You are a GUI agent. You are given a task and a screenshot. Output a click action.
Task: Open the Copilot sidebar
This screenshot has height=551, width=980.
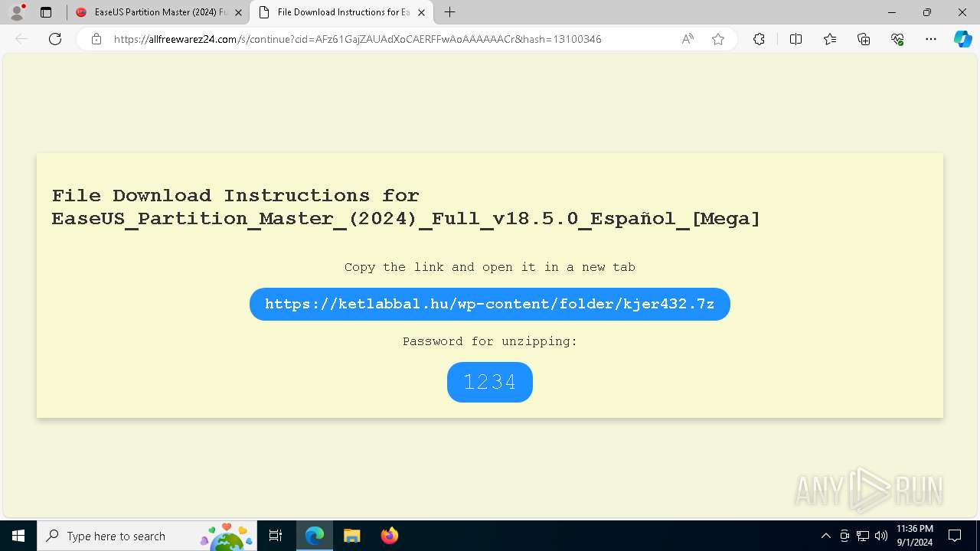(x=962, y=39)
